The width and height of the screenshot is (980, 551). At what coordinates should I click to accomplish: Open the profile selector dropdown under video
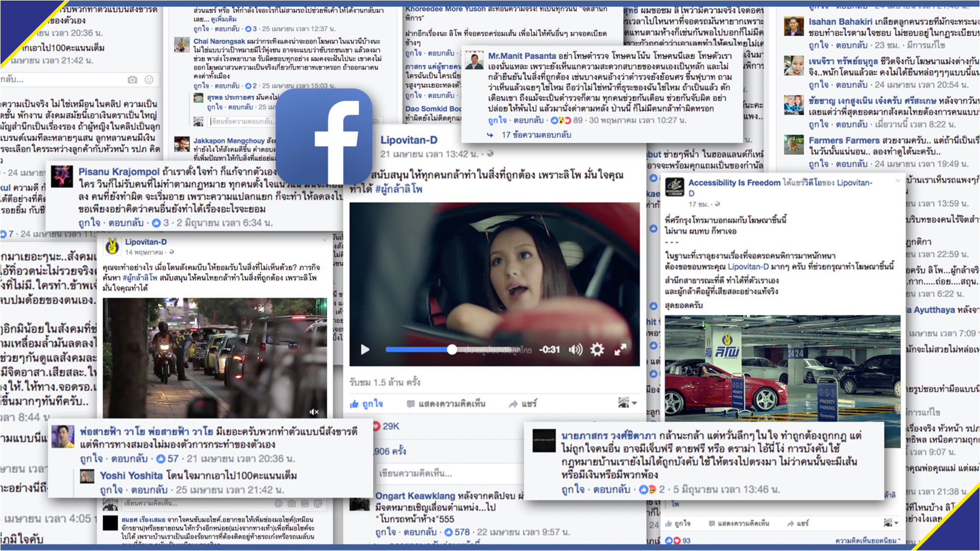tap(627, 403)
